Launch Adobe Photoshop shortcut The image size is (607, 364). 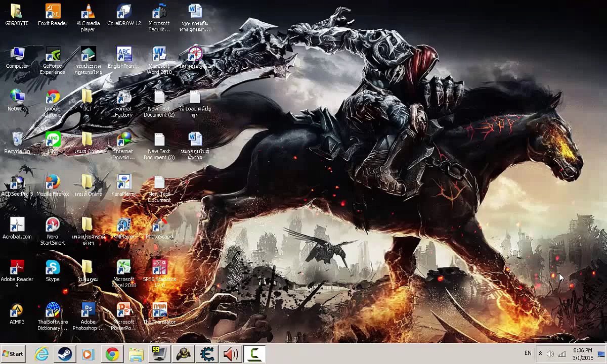tap(88, 316)
